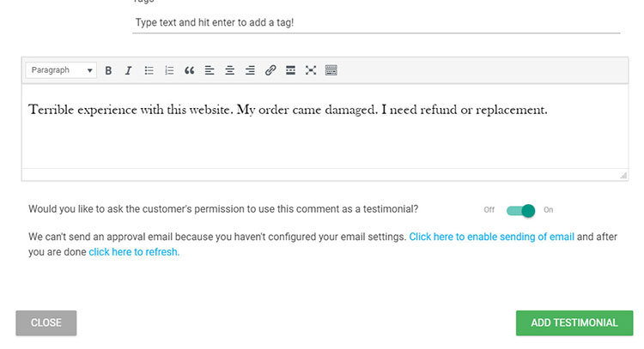Insert a numbered list
The height and width of the screenshot is (349, 644).
169,70
